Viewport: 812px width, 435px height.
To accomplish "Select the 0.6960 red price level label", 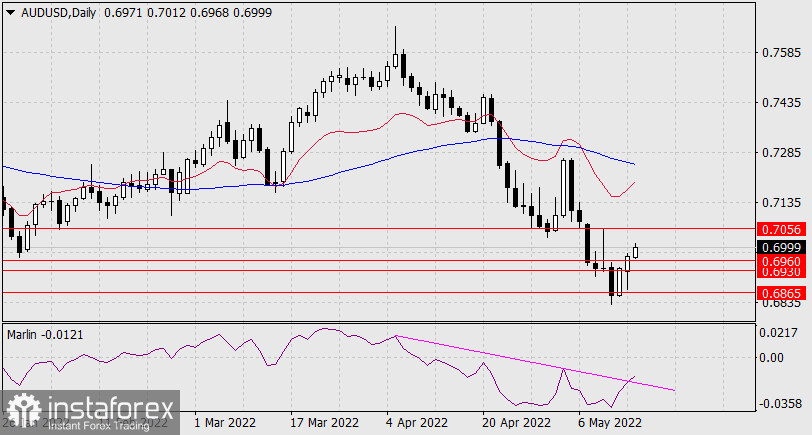I will [x=782, y=261].
